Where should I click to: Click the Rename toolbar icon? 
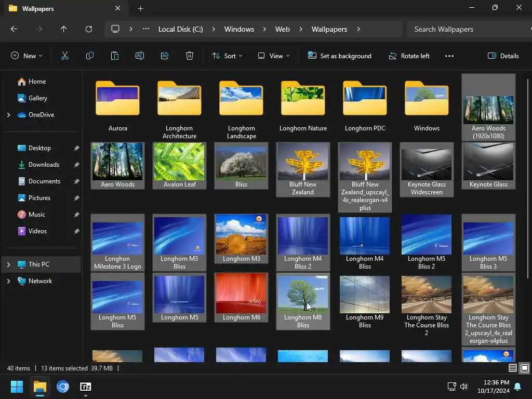[x=140, y=56]
